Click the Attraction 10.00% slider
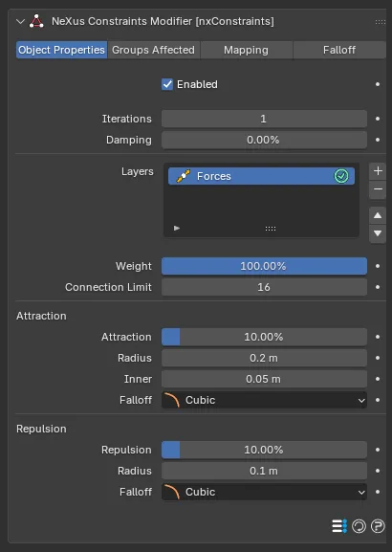Screen dimensions: 392x552 (x=264, y=337)
